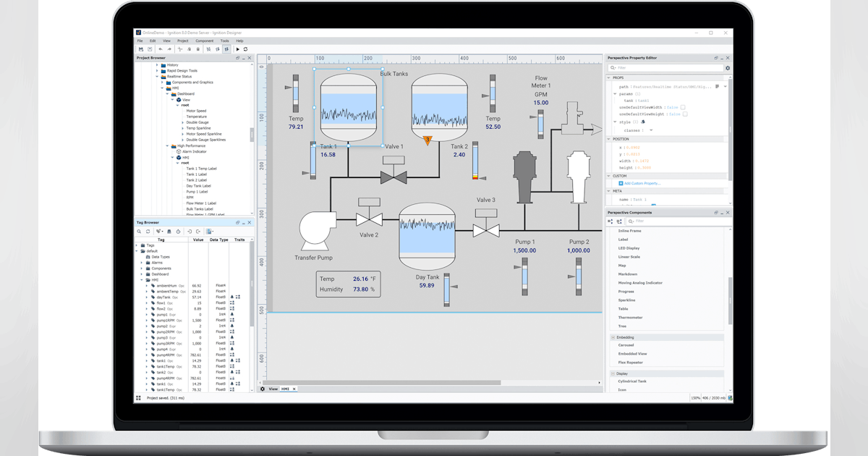Screen dimensions: 868x456
Task: Click the Property Editor filter field
Action: coord(665,68)
